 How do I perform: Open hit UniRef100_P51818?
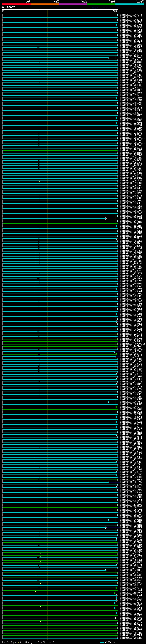click(x=131, y=17)
